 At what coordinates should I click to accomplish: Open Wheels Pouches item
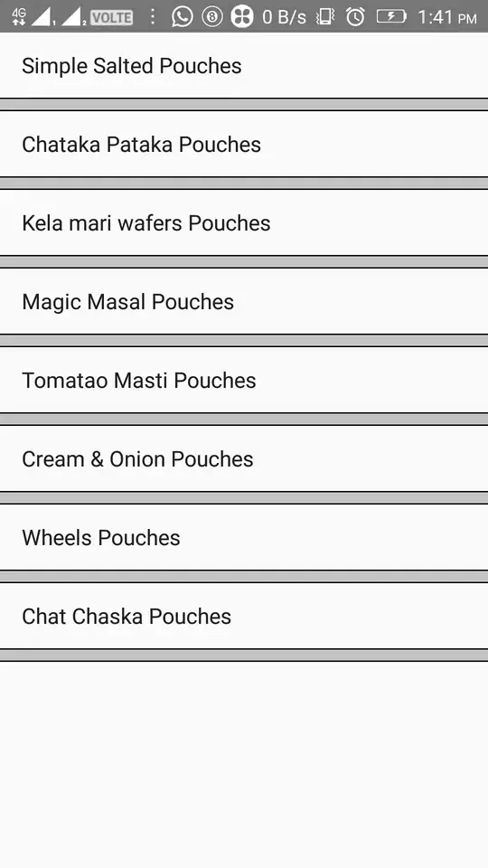point(244,537)
